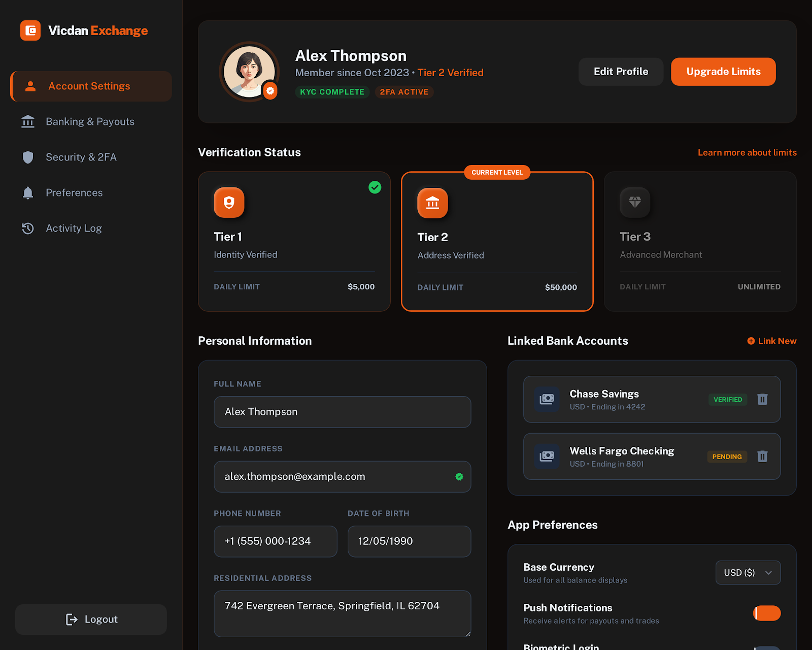The height and width of the screenshot is (650, 812).
Task: Delete the Chase Savings bank account
Action: click(762, 400)
